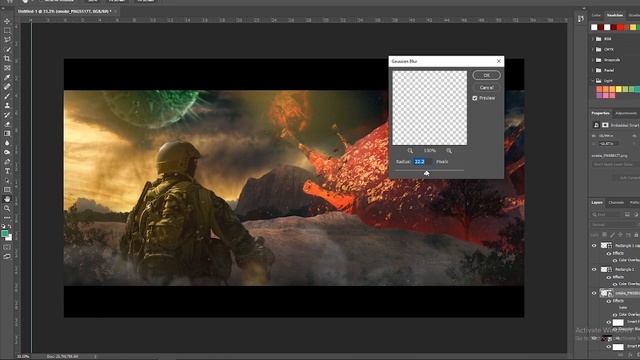Close the Gaussian Blur dialog
The height and width of the screenshot is (360, 640).
point(498,61)
